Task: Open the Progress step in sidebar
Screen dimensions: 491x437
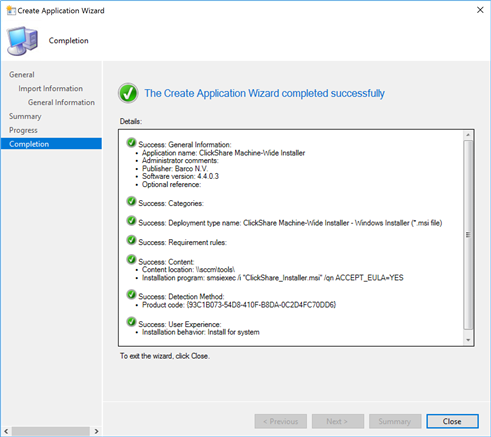Action: 23,130
